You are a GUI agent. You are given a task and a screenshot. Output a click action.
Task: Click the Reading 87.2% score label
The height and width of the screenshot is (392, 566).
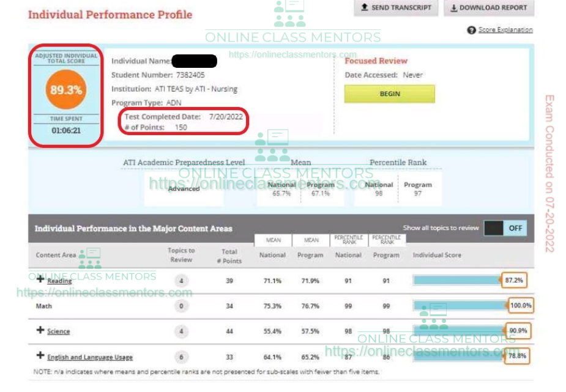pos(515,280)
